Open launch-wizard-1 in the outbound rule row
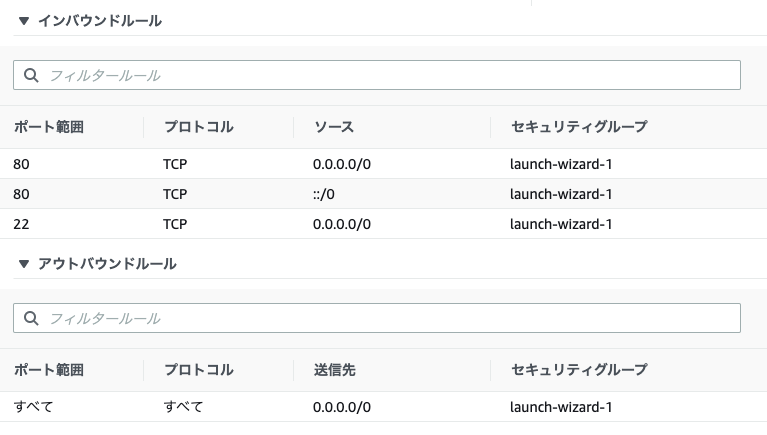The width and height of the screenshot is (767, 435). tap(561, 407)
